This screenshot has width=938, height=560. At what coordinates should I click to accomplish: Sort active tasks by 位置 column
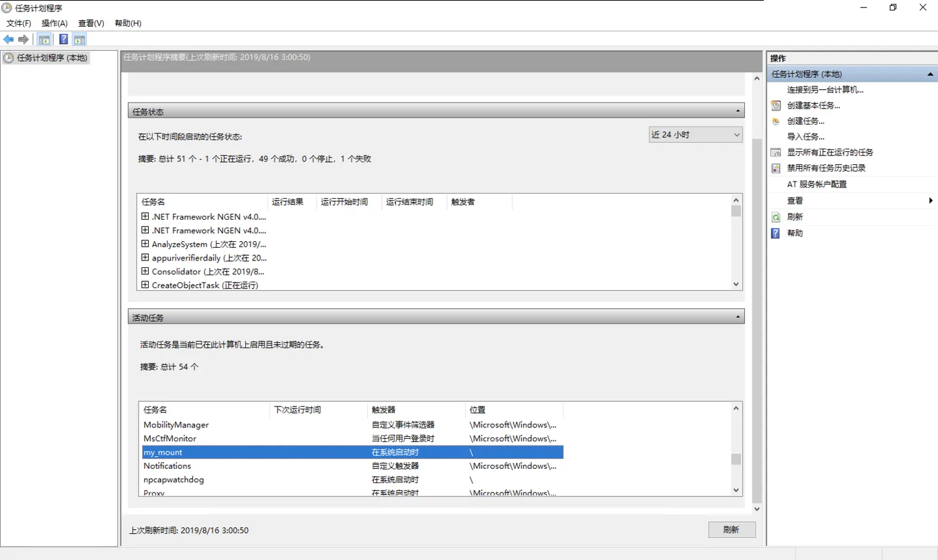[x=514, y=409]
